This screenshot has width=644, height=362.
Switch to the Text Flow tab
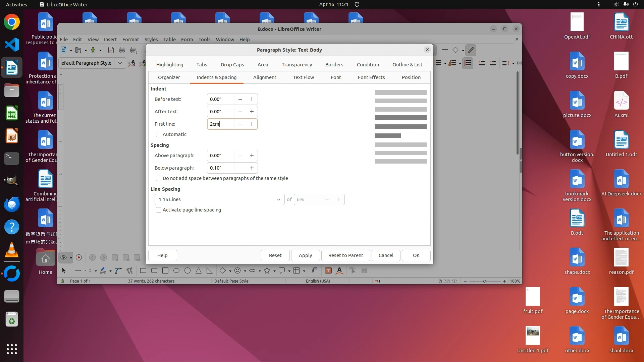pos(303,77)
